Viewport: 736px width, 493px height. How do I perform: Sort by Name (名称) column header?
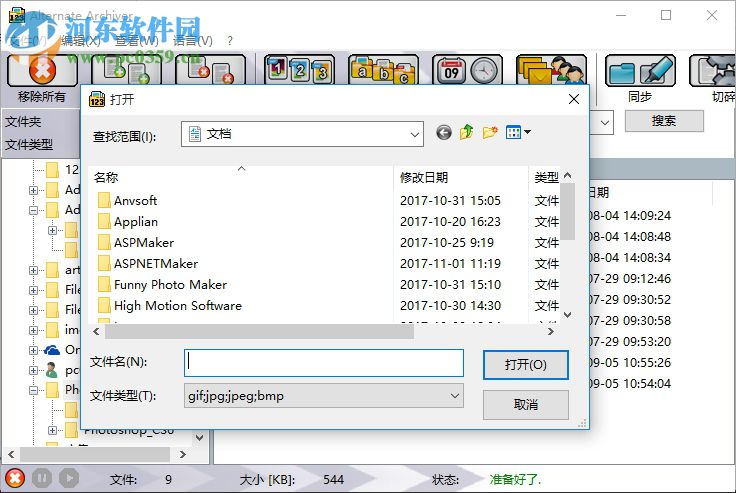(106, 177)
